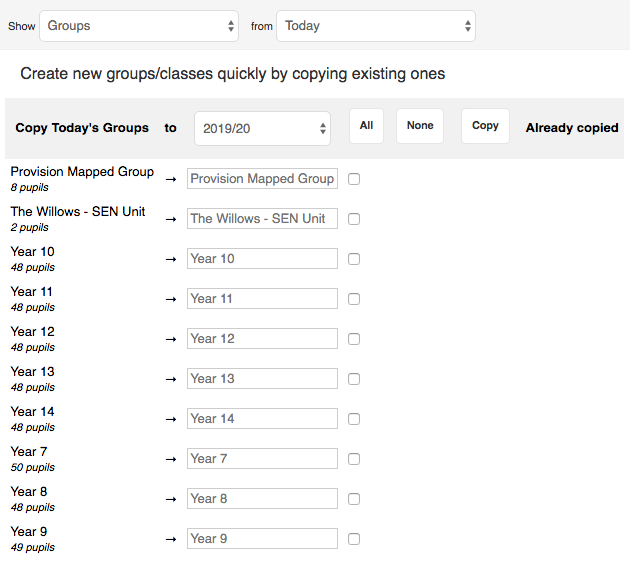630x564 pixels.
Task: Edit the Provision Mapped Group name field
Action: 262,178
